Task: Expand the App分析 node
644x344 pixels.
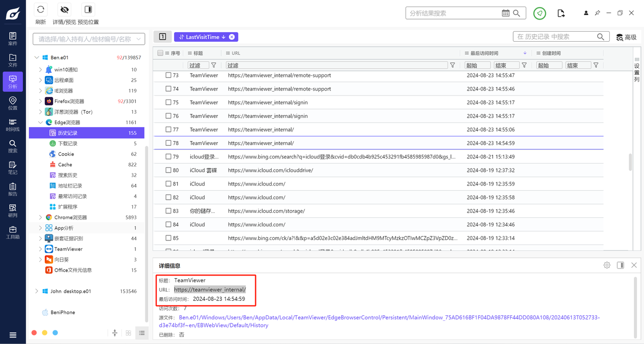Action: click(41, 228)
